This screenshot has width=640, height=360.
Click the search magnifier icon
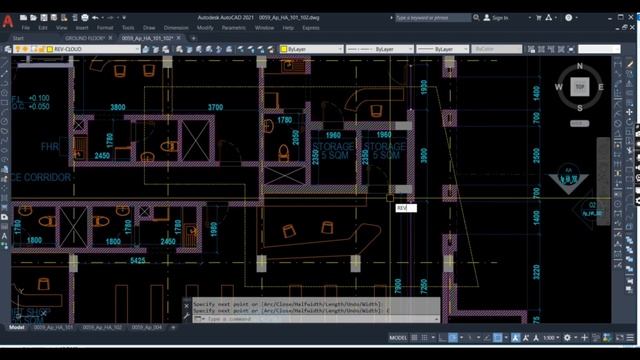click(476, 18)
